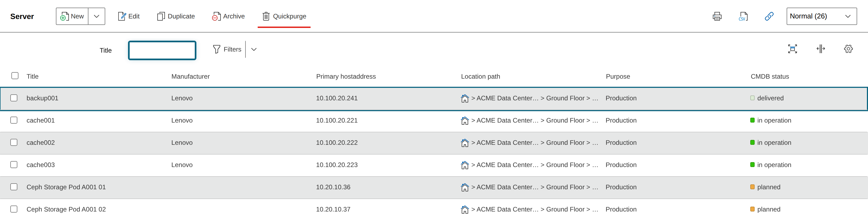Viewport: 868px width, 218px height.
Task: Open list settings gear icon
Action: coord(848,49)
